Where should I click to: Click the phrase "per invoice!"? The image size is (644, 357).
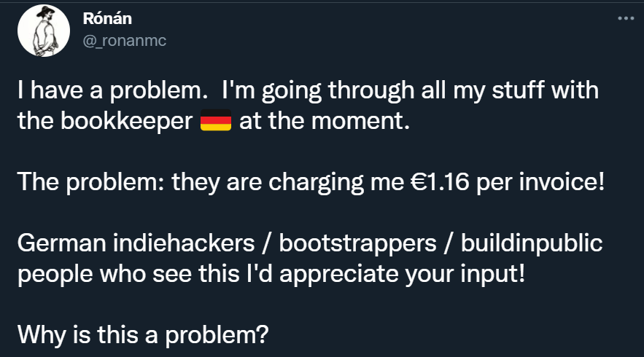click(x=540, y=182)
